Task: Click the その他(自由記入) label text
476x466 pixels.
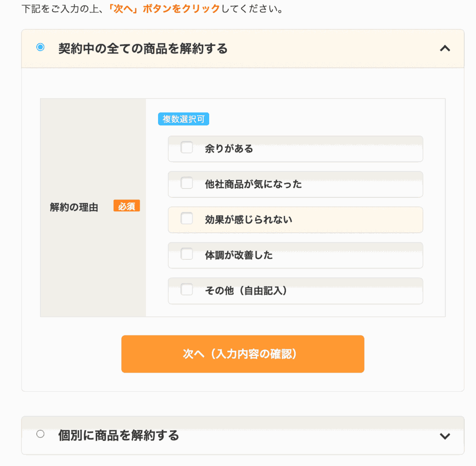Action: 246,290
